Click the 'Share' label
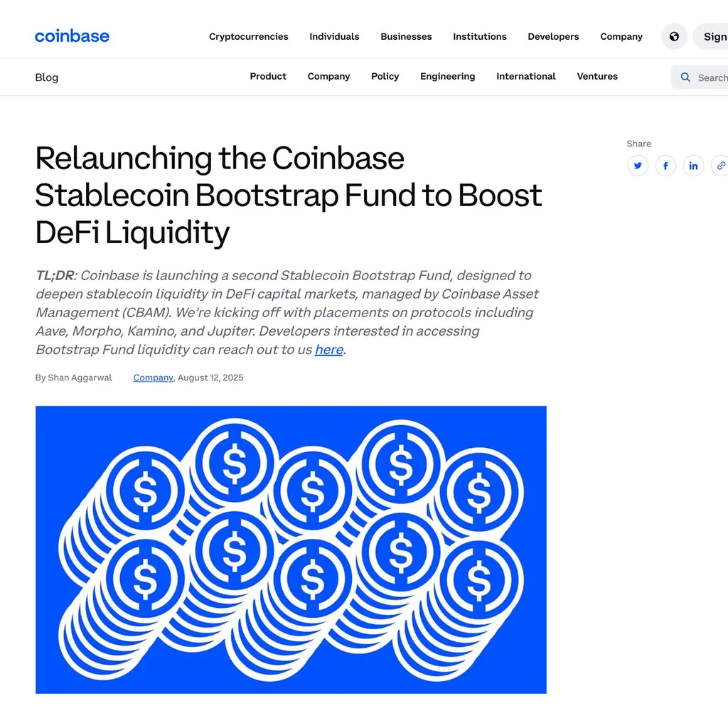The height and width of the screenshot is (728, 728). (639, 144)
